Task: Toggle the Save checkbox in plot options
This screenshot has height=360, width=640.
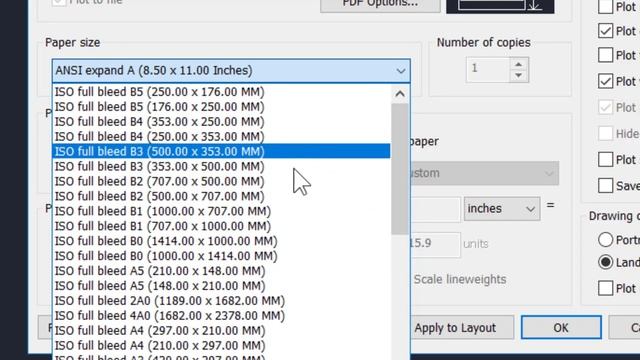Action: 605,185
